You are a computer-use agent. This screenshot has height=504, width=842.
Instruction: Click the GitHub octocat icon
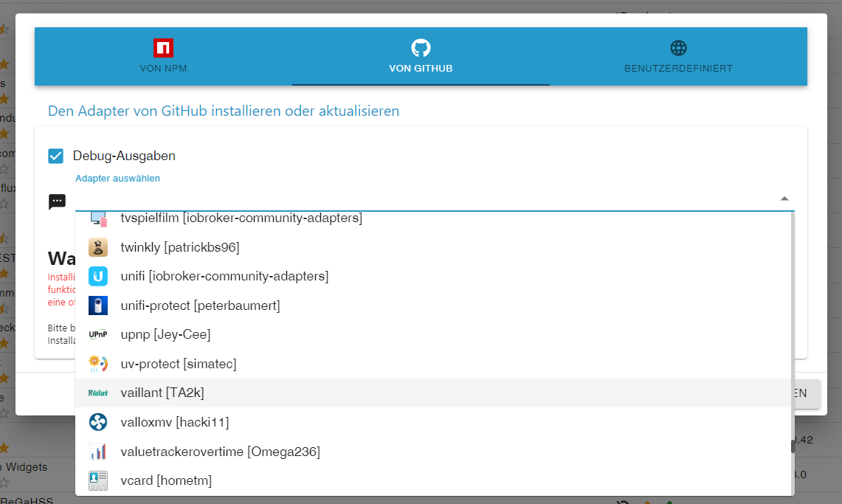point(421,48)
